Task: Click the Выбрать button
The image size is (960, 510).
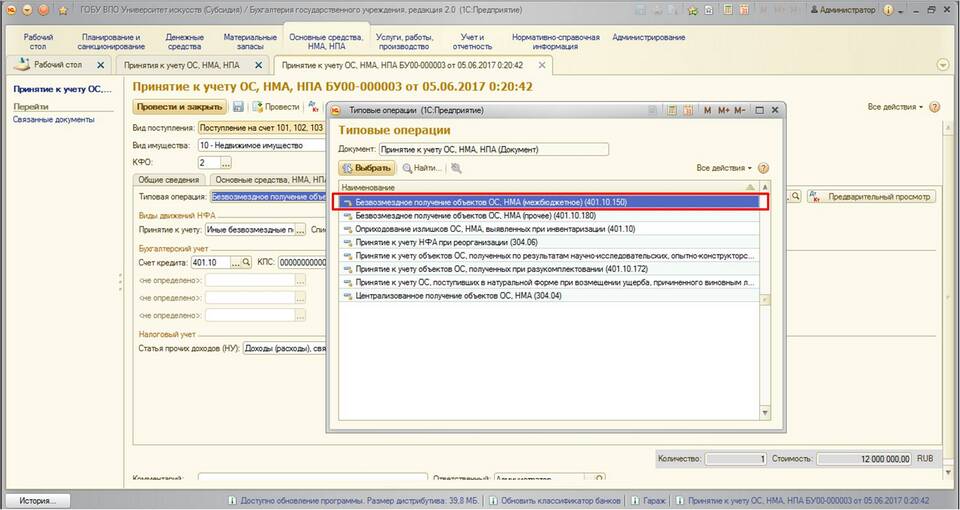Action: click(367, 168)
